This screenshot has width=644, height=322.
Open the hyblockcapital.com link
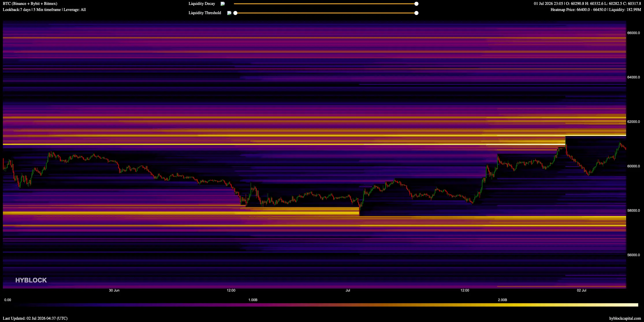click(625, 318)
